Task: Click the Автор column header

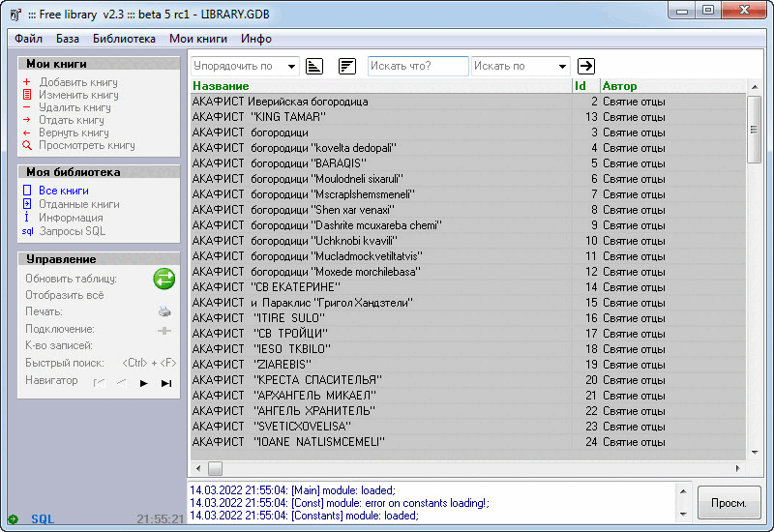Action: pos(672,86)
